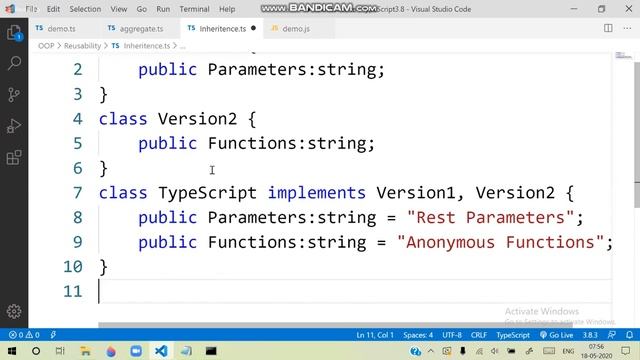Click the "Rest Parameters" string
The height and width of the screenshot is (360, 640).
point(491,218)
